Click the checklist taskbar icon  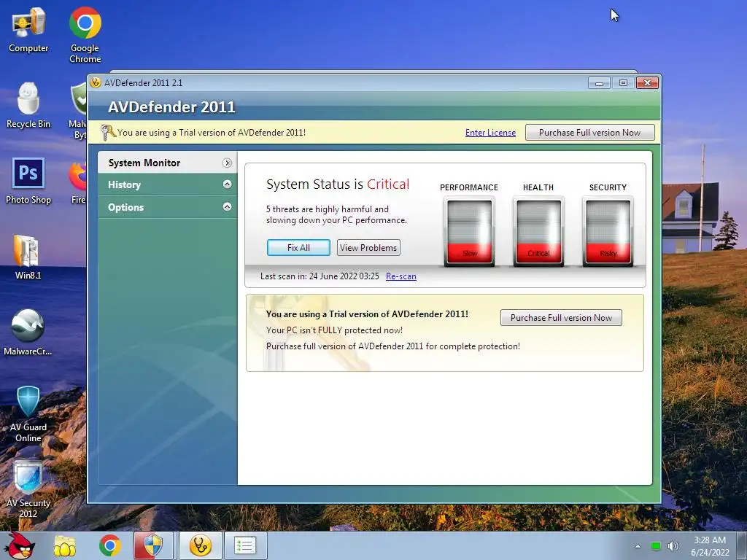tap(245, 545)
